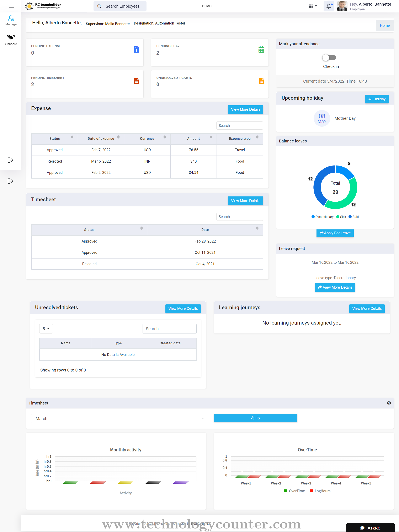Screen dimensions: 399x532
Task: Click the Created date column header
Action: pyautogui.click(x=170, y=343)
